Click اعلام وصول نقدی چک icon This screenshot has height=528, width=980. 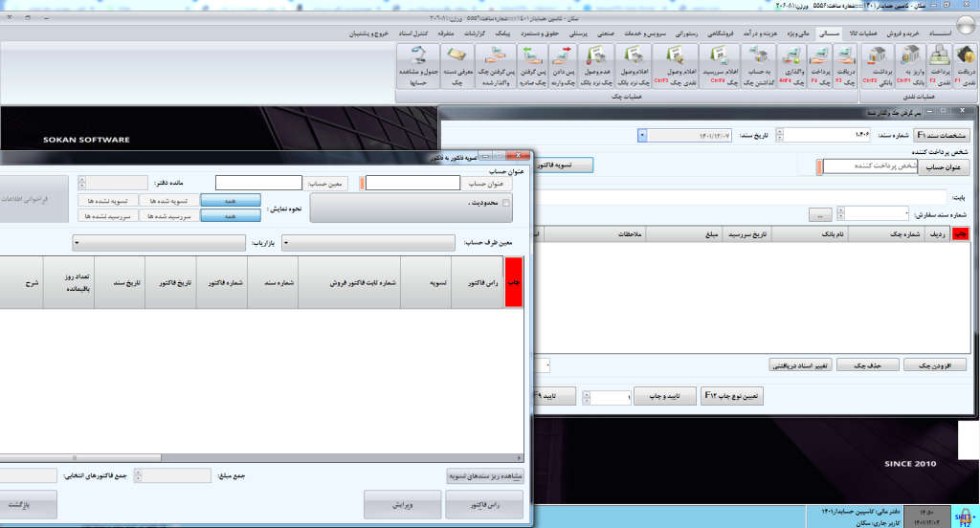pos(675,66)
